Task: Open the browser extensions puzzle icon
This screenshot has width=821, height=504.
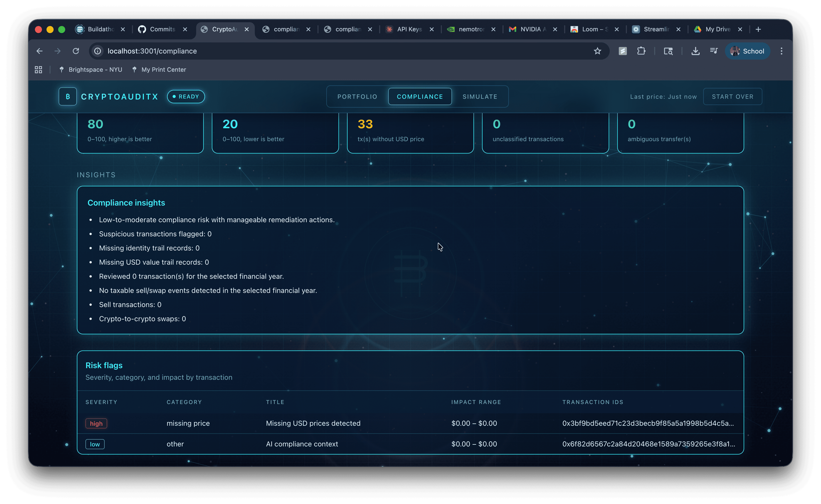Action: [641, 51]
